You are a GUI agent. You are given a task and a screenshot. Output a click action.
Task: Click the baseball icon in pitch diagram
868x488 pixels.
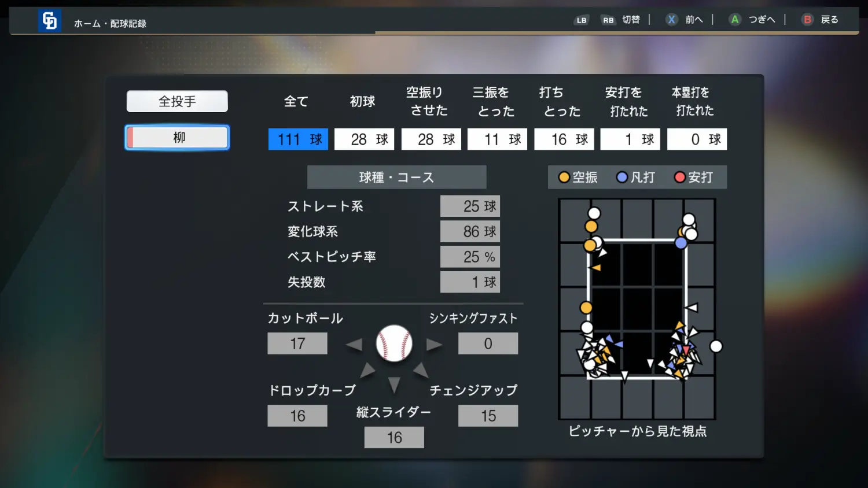[394, 343]
